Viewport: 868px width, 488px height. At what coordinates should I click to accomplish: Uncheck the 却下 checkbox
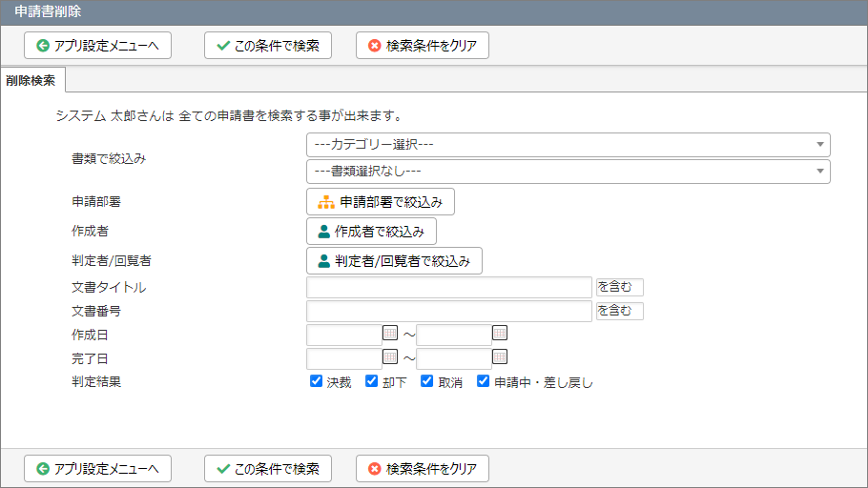pyautogui.click(x=371, y=380)
